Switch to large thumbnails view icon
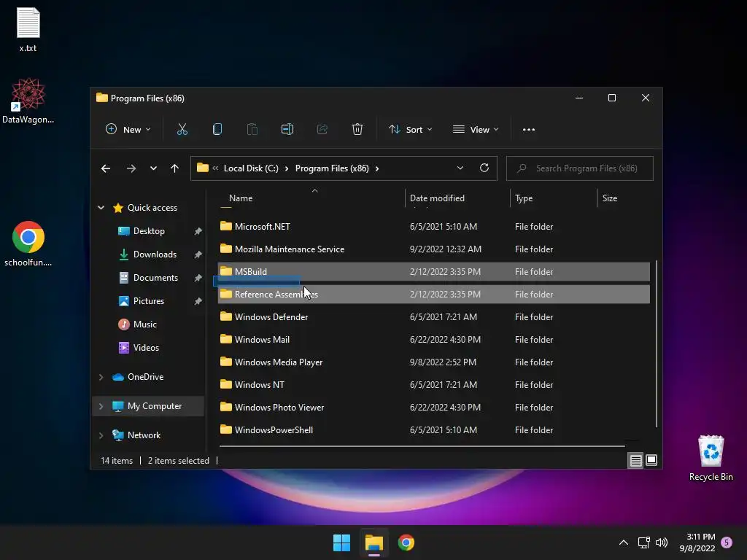The height and width of the screenshot is (560, 747). coord(651,461)
